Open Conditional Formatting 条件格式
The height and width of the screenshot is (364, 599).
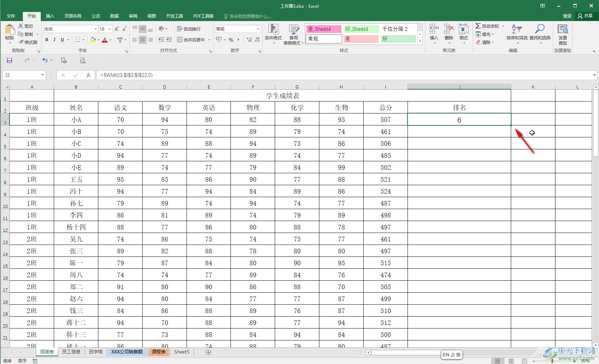click(273, 34)
